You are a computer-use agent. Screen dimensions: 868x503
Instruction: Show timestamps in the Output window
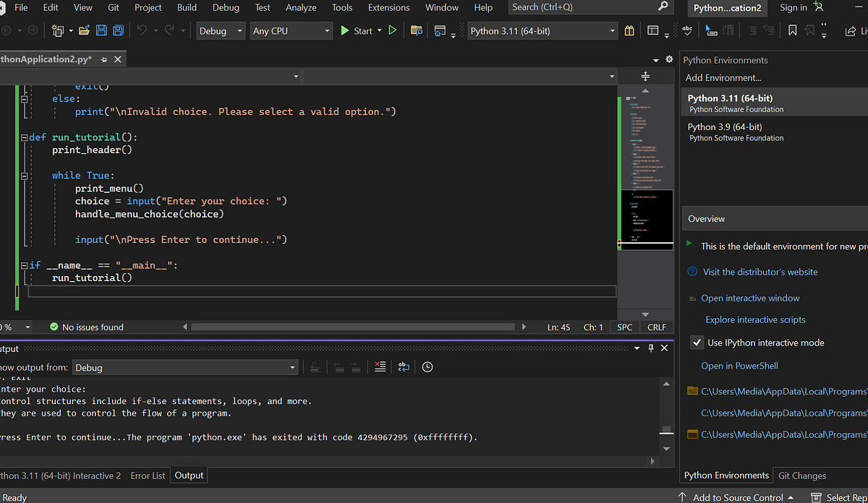(x=427, y=367)
